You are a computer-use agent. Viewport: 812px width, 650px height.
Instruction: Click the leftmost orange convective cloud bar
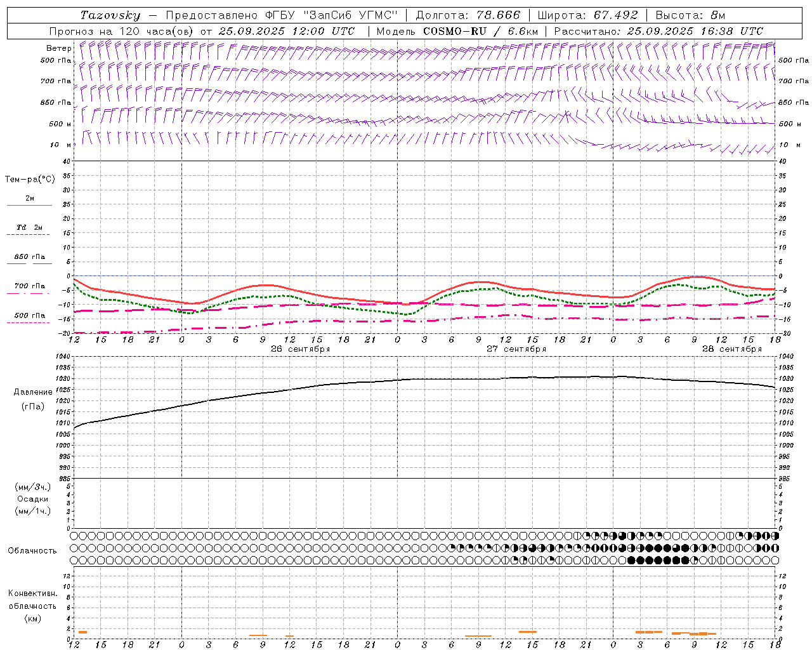[x=82, y=632]
